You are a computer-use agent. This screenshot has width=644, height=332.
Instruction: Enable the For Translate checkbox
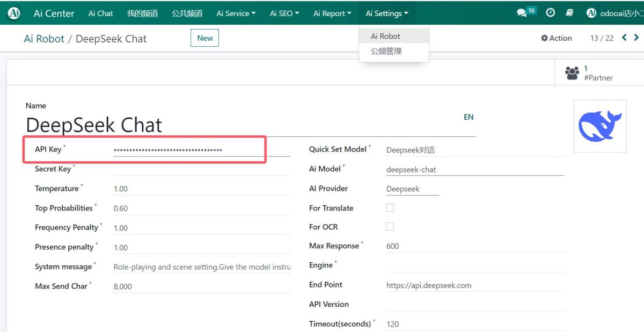tap(390, 207)
